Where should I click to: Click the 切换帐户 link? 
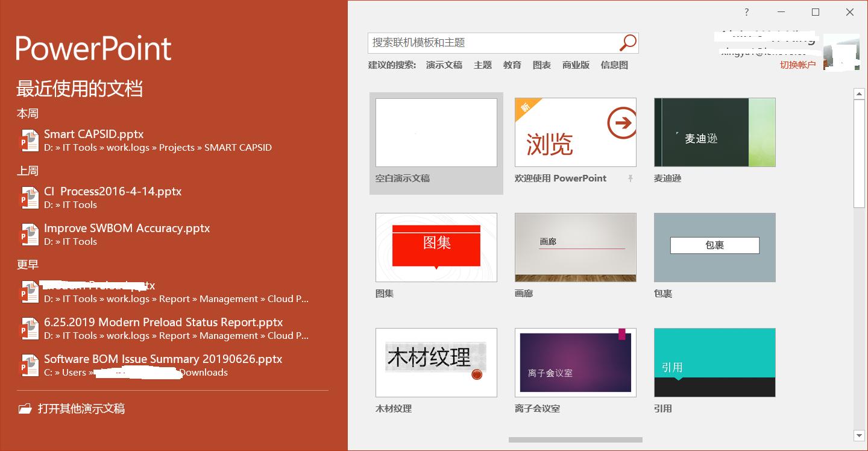[x=797, y=65]
